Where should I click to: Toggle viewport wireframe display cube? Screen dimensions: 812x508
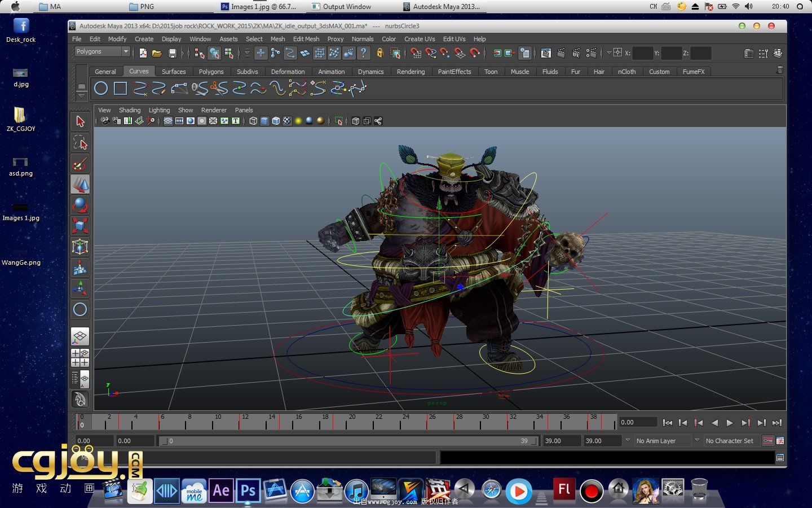tap(253, 121)
